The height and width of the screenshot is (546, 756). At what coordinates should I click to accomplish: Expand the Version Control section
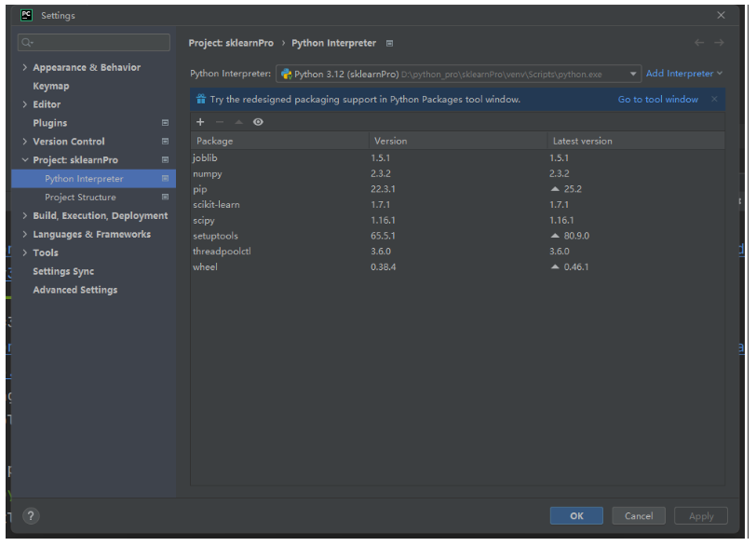click(x=24, y=142)
